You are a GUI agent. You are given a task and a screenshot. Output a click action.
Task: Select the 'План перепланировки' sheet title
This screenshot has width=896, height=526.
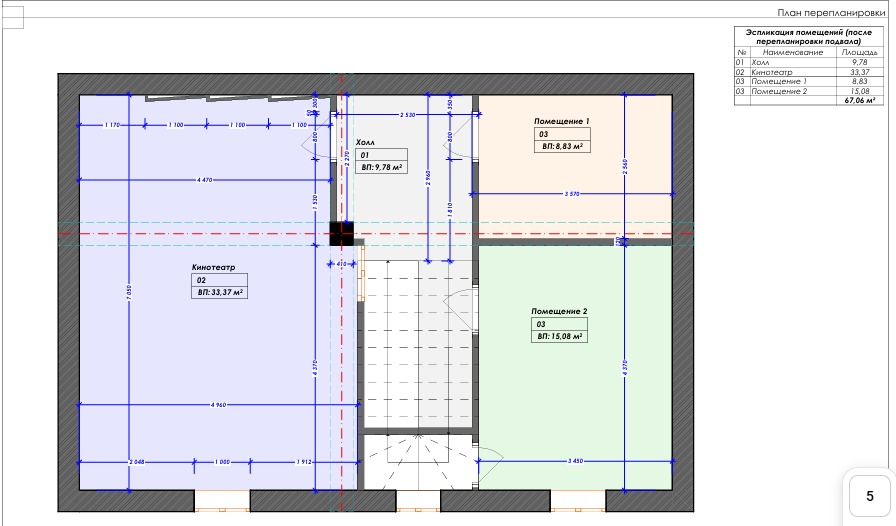[x=831, y=13]
